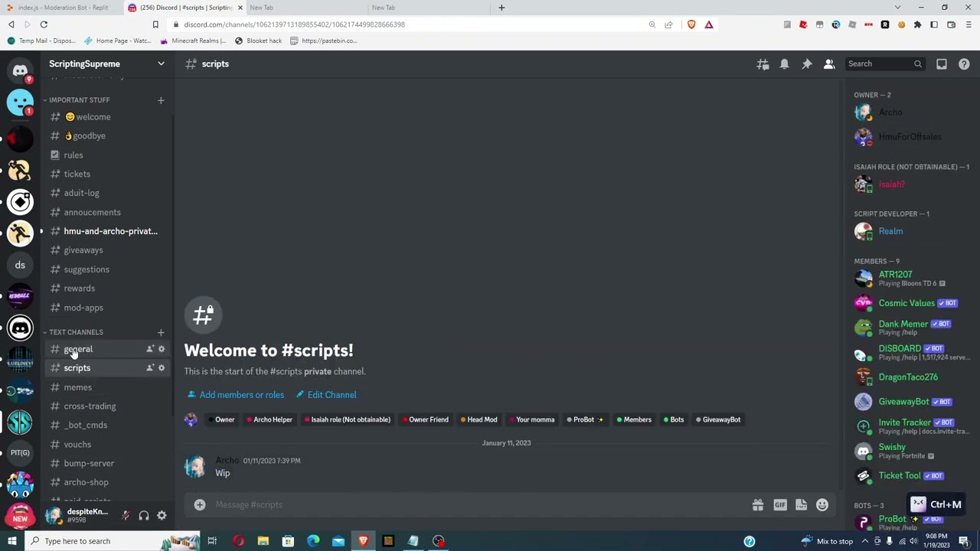Open Microsoft Edge from taskbar

pos(313,541)
